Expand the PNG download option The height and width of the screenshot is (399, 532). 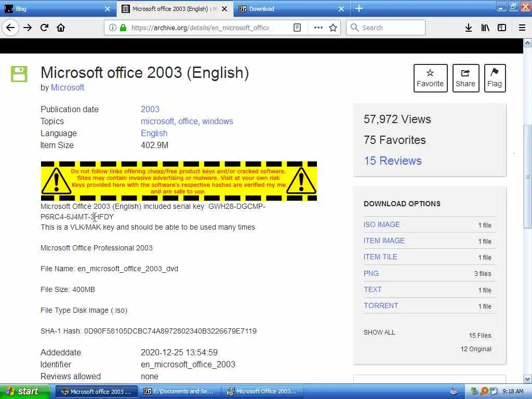(x=371, y=273)
